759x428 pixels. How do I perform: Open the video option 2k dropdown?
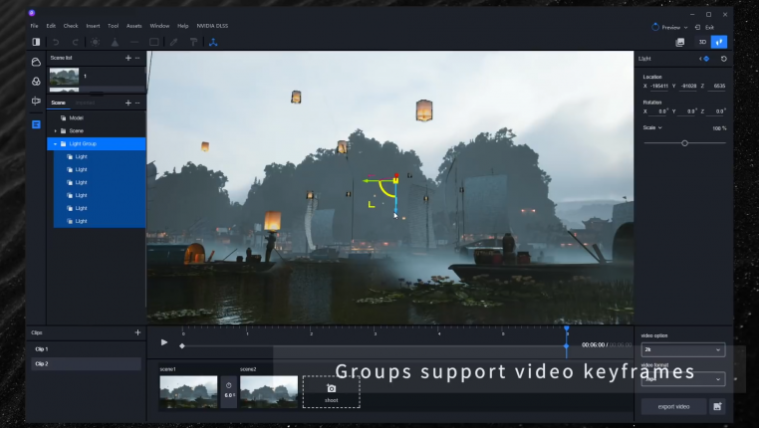[683, 350]
